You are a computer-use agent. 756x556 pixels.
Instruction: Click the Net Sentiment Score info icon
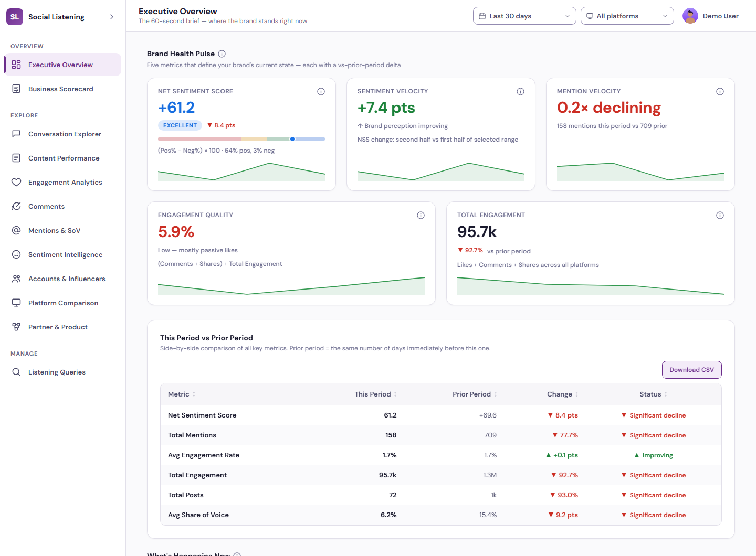tap(321, 91)
